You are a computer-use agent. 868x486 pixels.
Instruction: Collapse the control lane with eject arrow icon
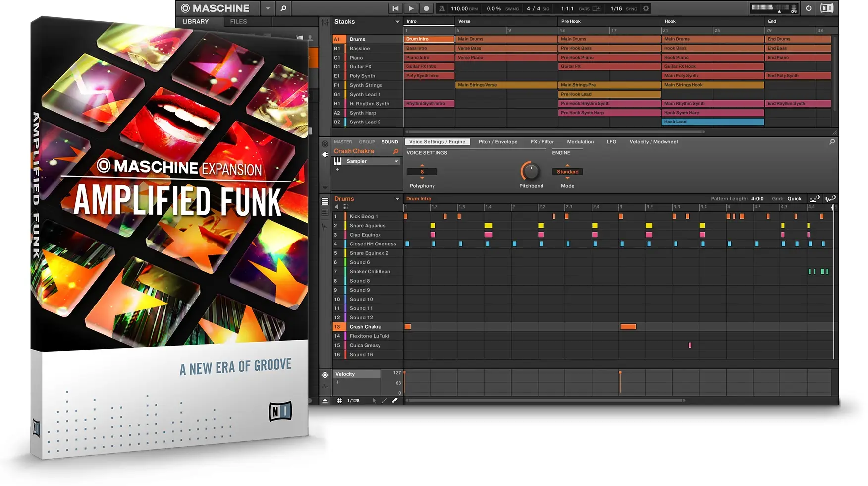click(325, 401)
